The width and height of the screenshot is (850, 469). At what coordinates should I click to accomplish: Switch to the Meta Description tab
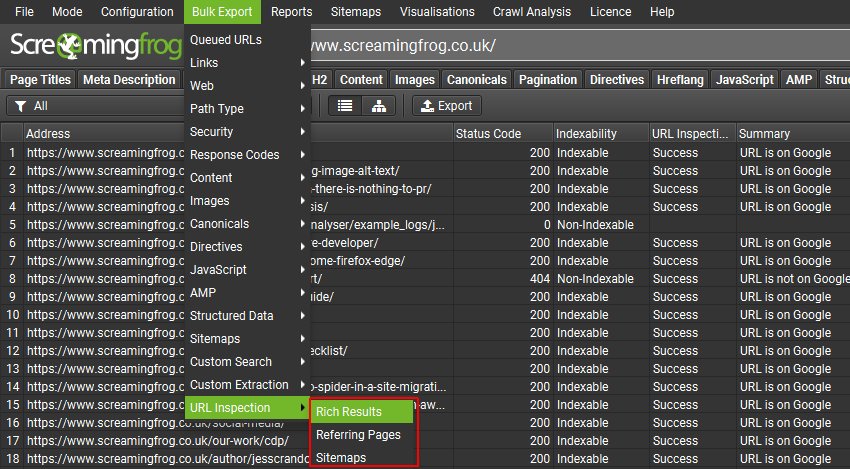coord(129,80)
